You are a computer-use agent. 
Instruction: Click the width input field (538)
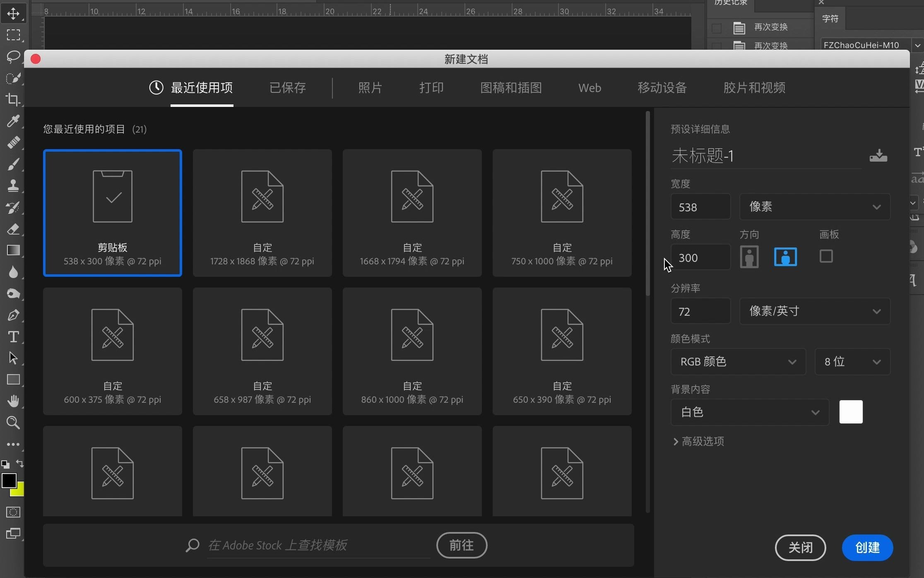coord(700,206)
